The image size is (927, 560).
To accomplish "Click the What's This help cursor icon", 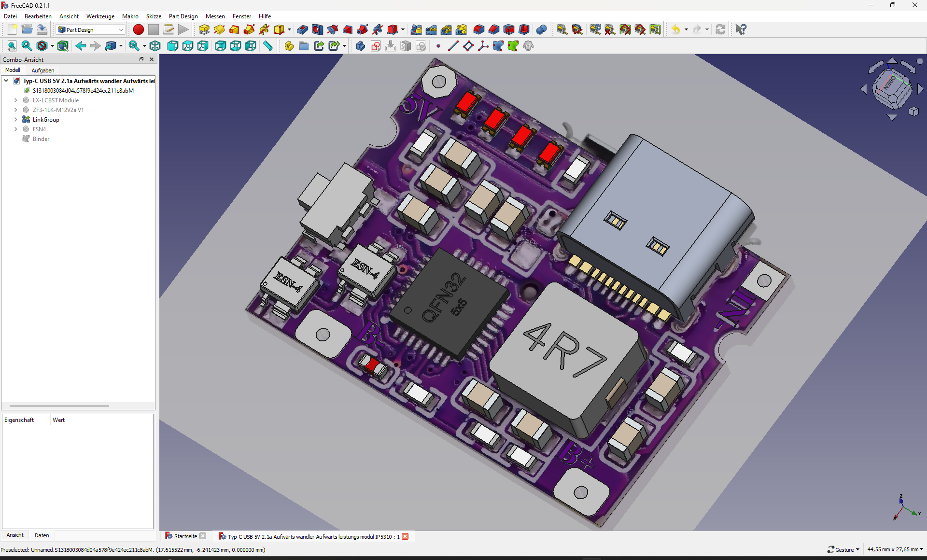I will 741,29.
